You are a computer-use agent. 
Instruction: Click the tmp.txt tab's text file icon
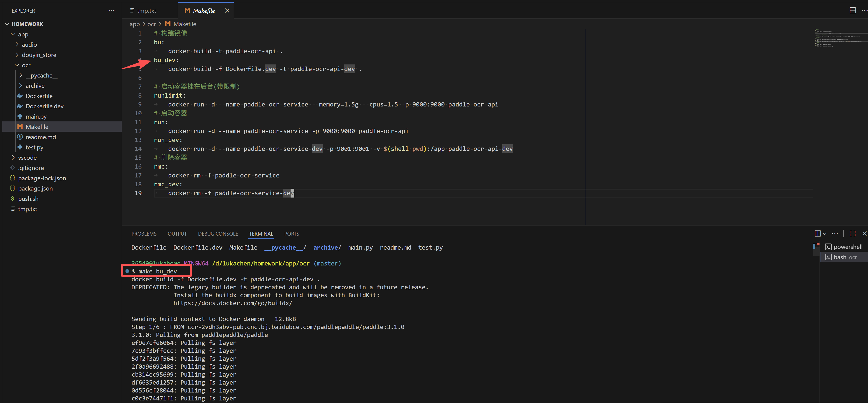pyautogui.click(x=132, y=11)
